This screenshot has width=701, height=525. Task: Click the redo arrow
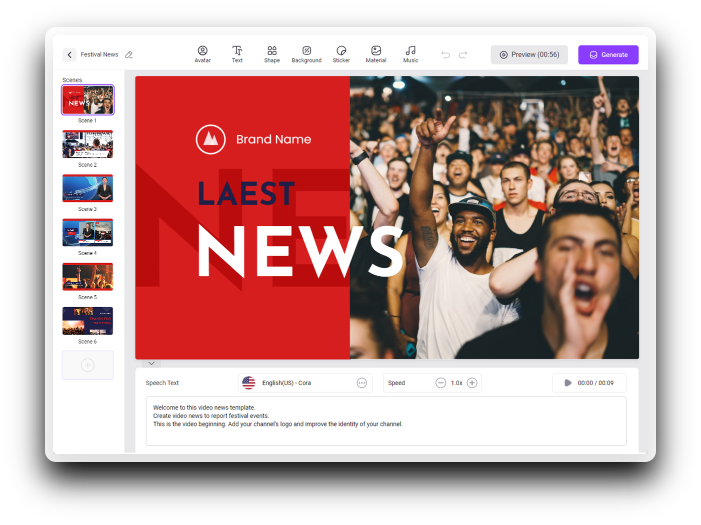pyautogui.click(x=463, y=55)
